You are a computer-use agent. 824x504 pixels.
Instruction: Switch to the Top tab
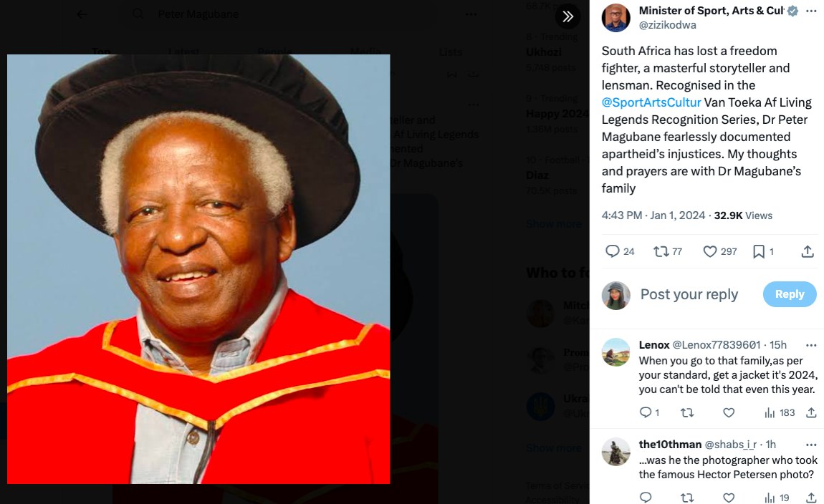pos(102,51)
